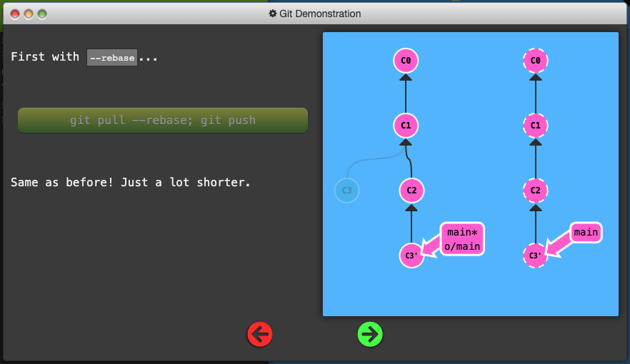Minimize the window using the yellow button
Viewport: 630px width, 364px height.
point(29,14)
